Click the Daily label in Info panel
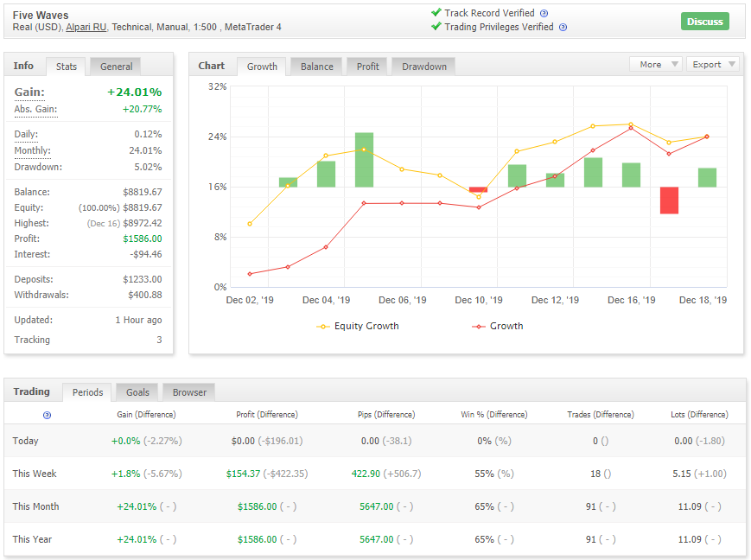 click(26, 134)
